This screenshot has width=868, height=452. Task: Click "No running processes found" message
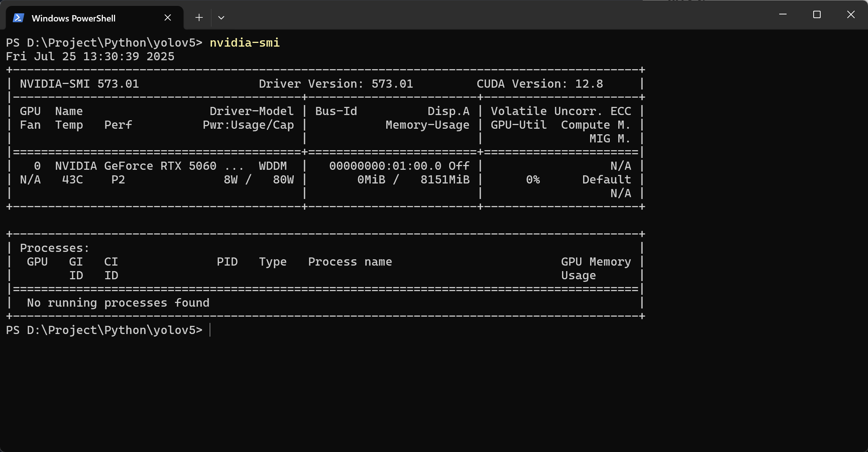(118, 303)
